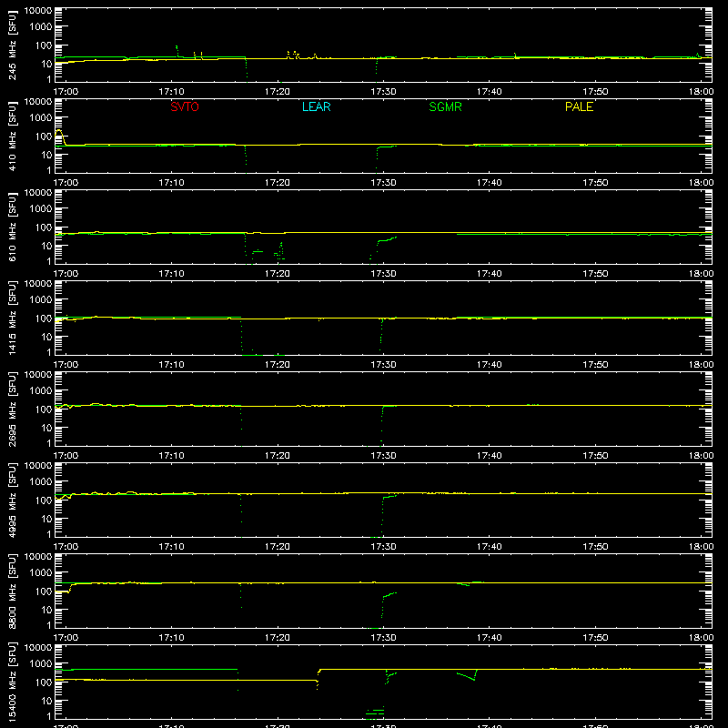Select the 410 MHz [SFU] axis title
This screenshot has height=728, width=728.
coord(12,136)
